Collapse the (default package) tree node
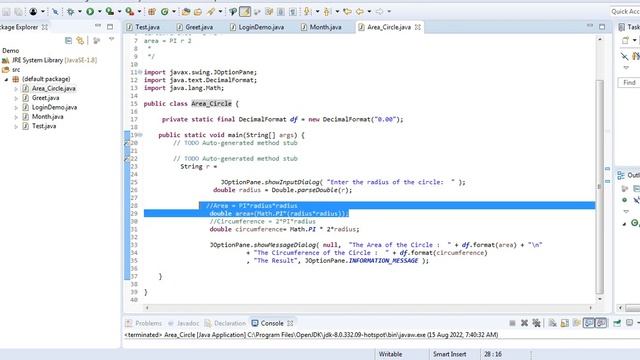Image resolution: width=640 pixels, height=360 pixels. (x=6, y=80)
